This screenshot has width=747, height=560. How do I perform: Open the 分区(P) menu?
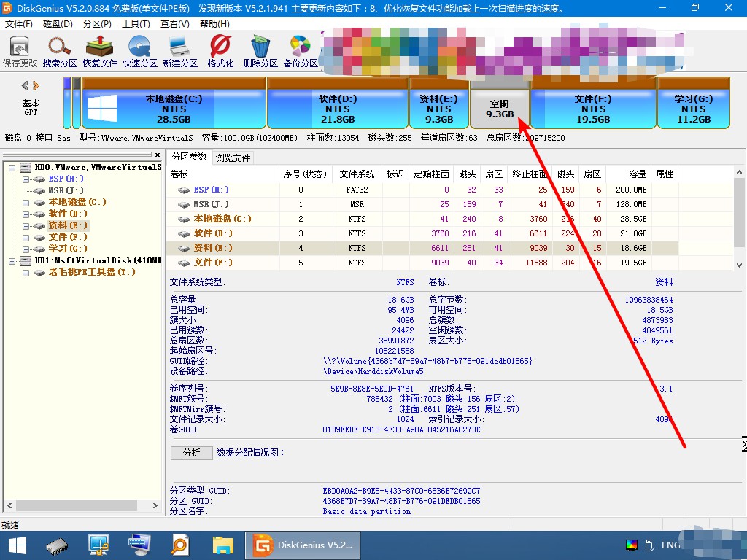(x=97, y=24)
